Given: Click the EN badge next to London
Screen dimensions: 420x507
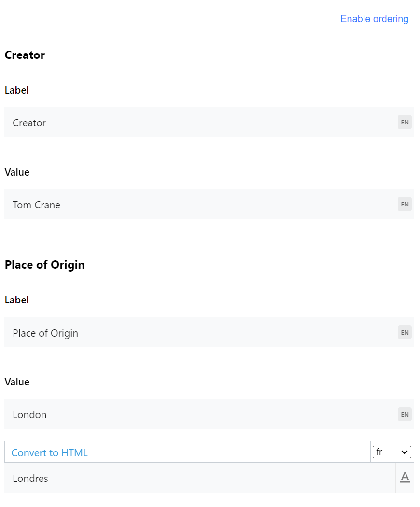Looking at the screenshot, I should coord(405,414).
